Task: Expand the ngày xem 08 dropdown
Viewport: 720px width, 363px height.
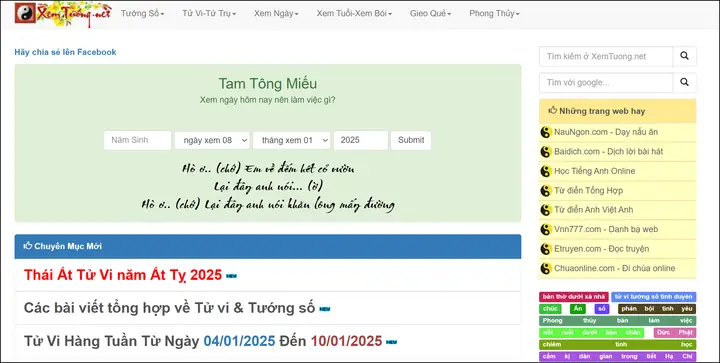Action: tap(212, 140)
